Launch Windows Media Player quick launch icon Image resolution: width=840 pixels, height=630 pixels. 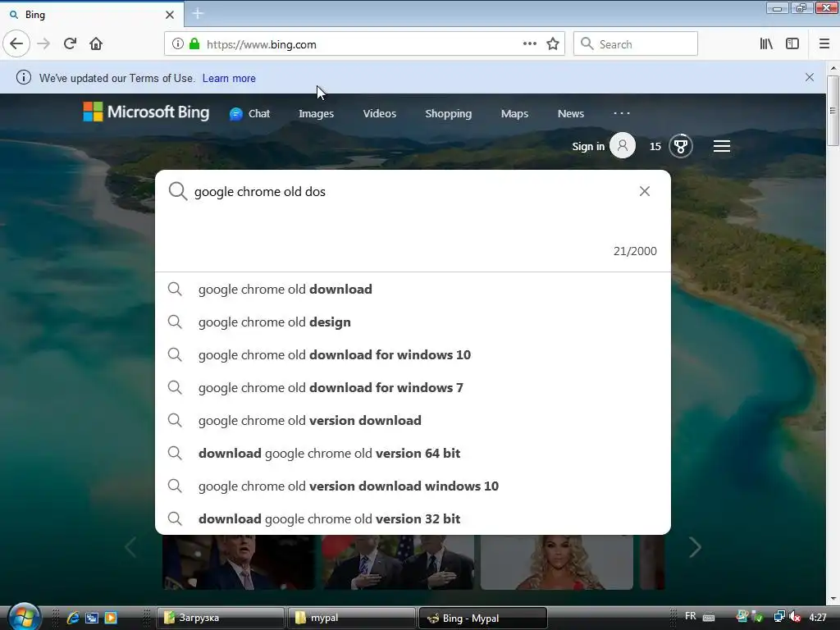pyautogui.click(x=111, y=618)
